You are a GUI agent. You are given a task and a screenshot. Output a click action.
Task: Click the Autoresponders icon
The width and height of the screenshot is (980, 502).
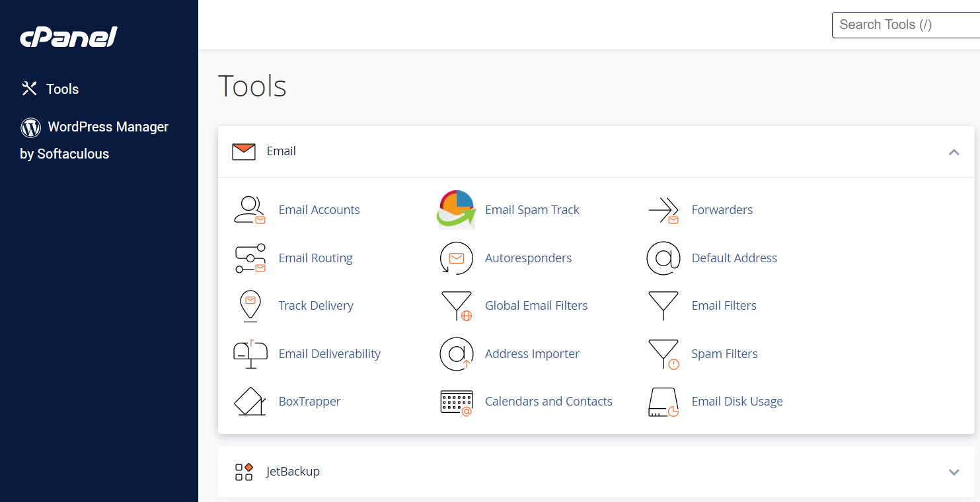tap(457, 258)
